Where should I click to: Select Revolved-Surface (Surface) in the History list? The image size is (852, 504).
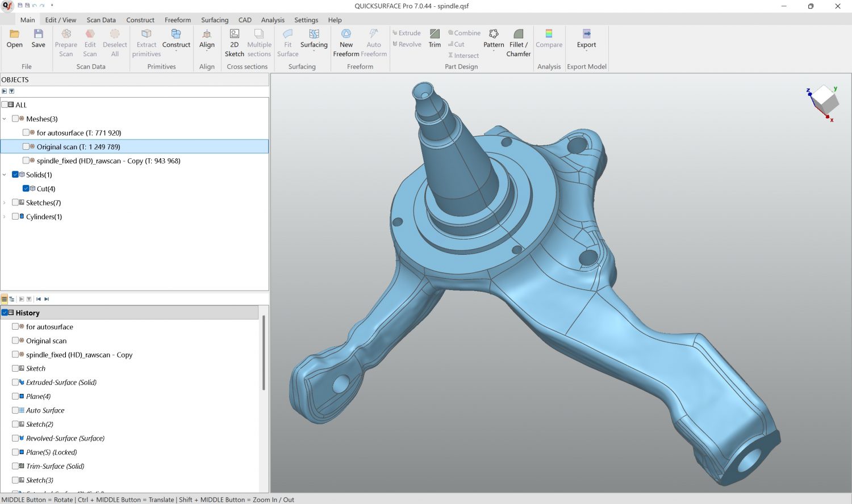65,438
